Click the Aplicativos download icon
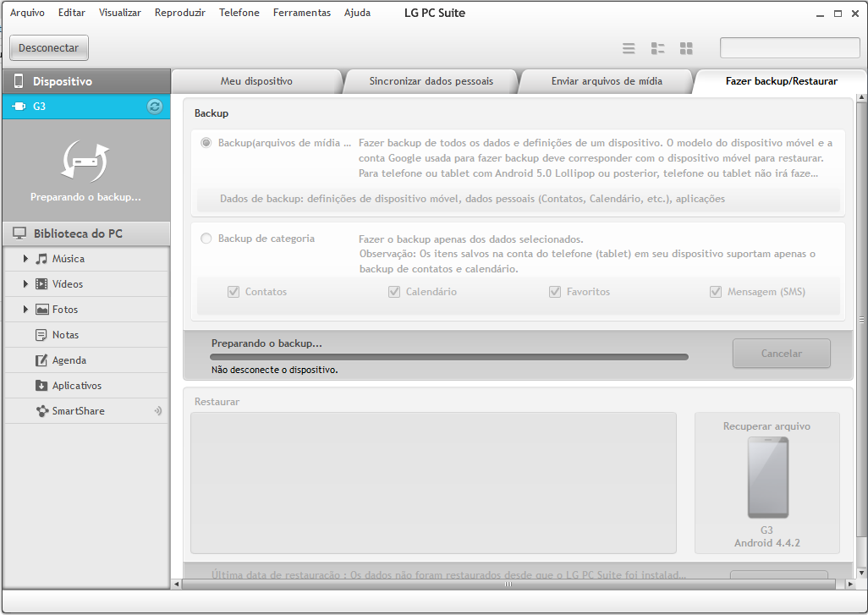Viewport: 868px width, 615px height. [41, 386]
